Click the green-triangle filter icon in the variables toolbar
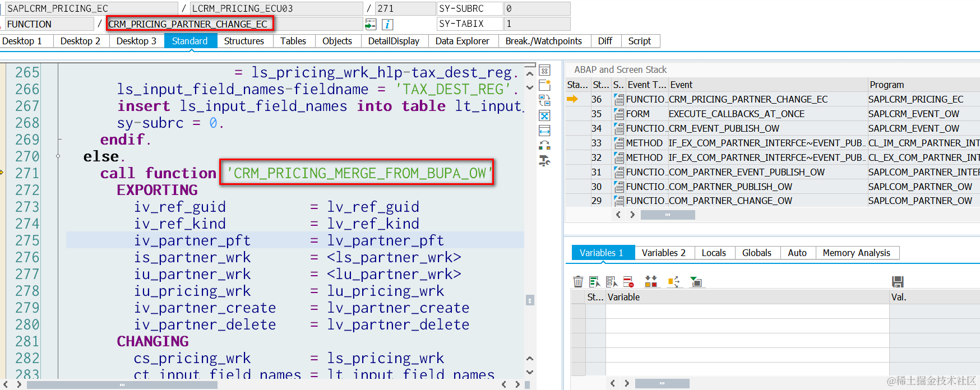This screenshot has width=980, height=390. point(696,281)
